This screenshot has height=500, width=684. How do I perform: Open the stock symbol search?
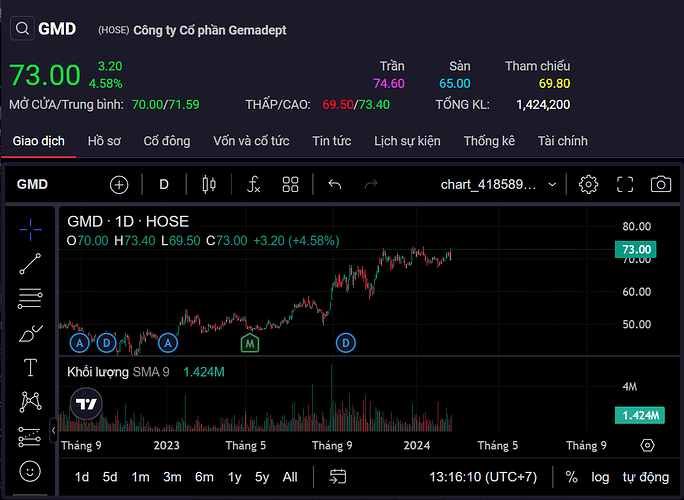pyautogui.click(x=22, y=29)
